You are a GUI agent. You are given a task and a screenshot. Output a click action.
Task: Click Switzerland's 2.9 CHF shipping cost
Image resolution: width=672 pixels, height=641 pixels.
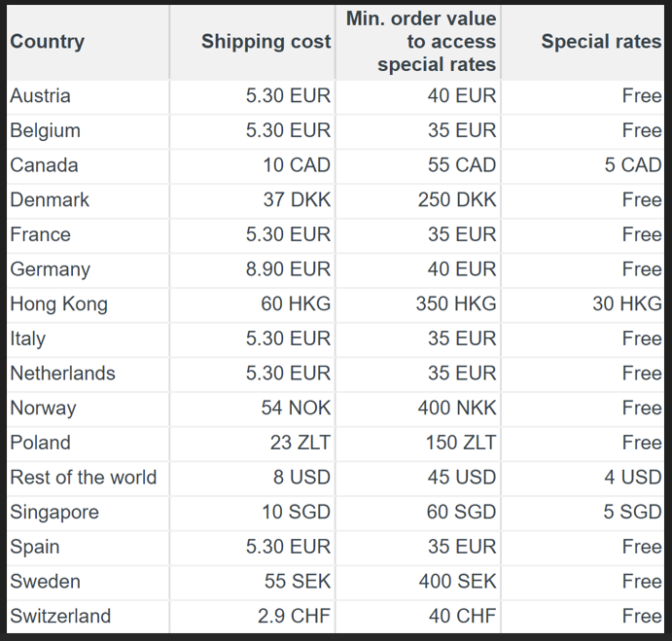pos(294,616)
